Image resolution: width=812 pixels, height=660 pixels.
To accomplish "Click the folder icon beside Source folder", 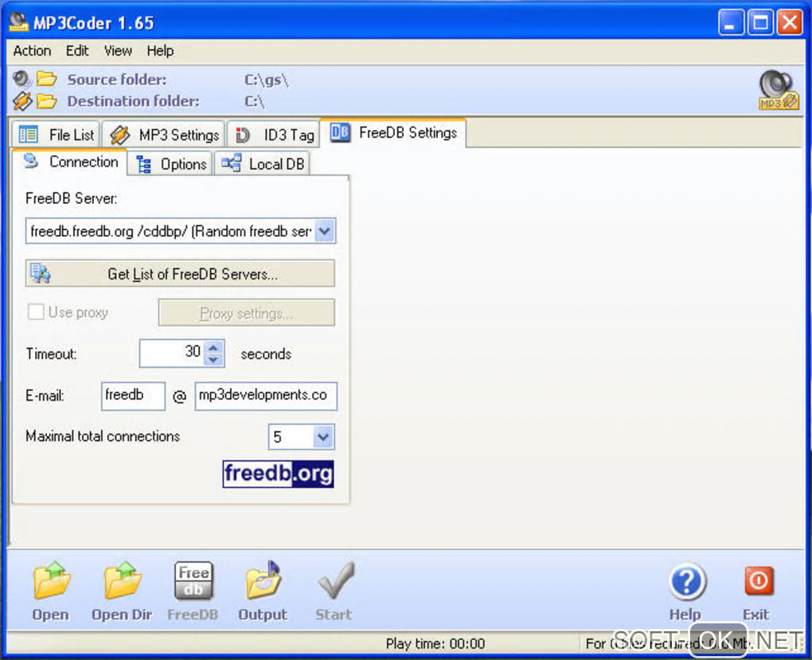I will click(47, 79).
